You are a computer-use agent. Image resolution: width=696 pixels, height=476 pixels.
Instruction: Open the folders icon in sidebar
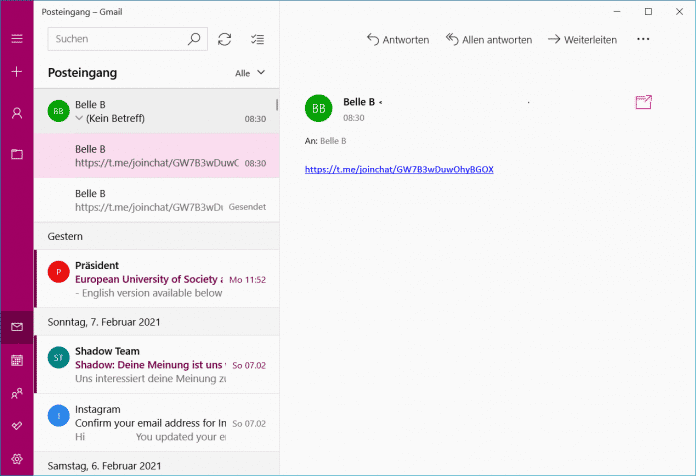pyautogui.click(x=17, y=154)
